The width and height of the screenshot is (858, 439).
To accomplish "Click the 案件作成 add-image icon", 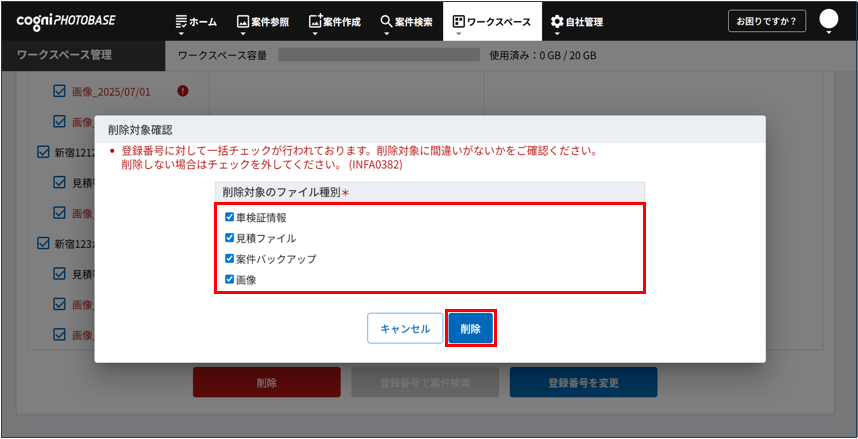I will click(x=316, y=21).
